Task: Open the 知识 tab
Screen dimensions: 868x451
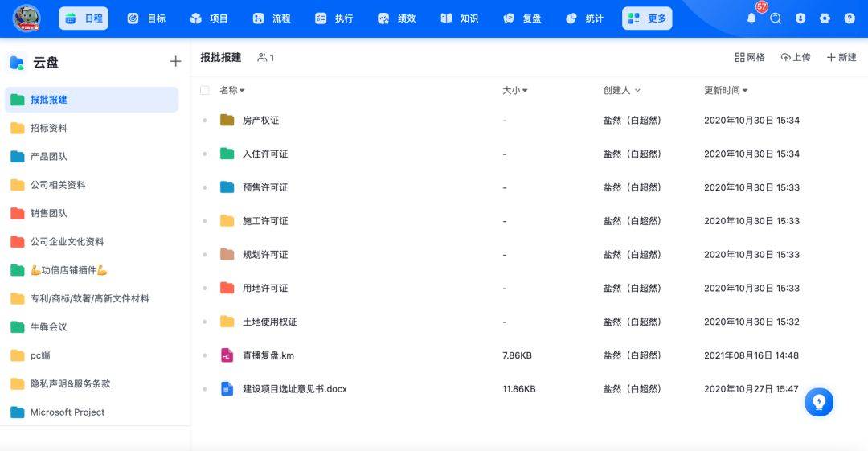Action: click(x=460, y=18)
